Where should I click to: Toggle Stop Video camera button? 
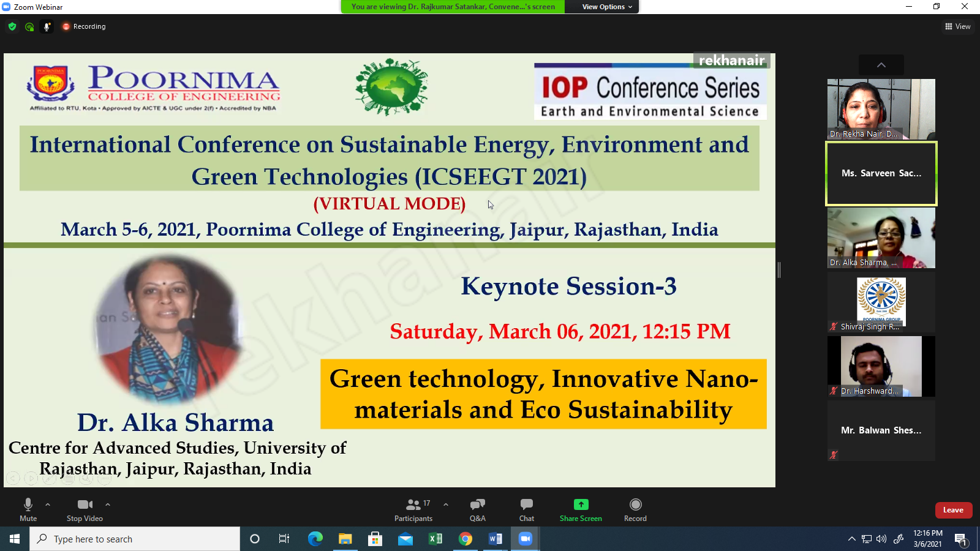[85, 509]
